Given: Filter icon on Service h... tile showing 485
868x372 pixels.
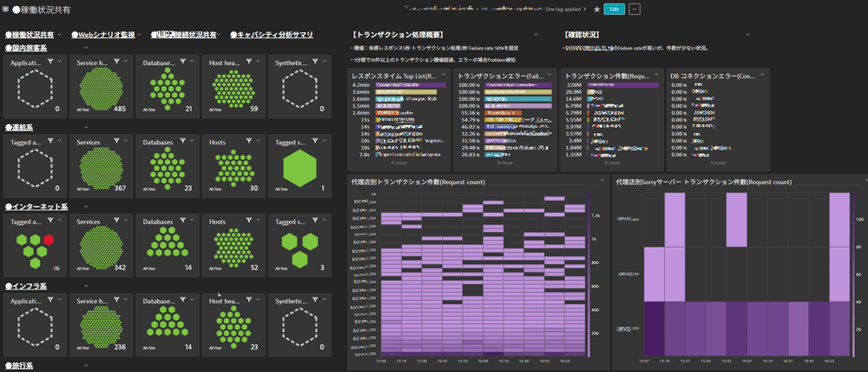Looking at the screenshot, I should pyautogui.click(x=116, y=63).
